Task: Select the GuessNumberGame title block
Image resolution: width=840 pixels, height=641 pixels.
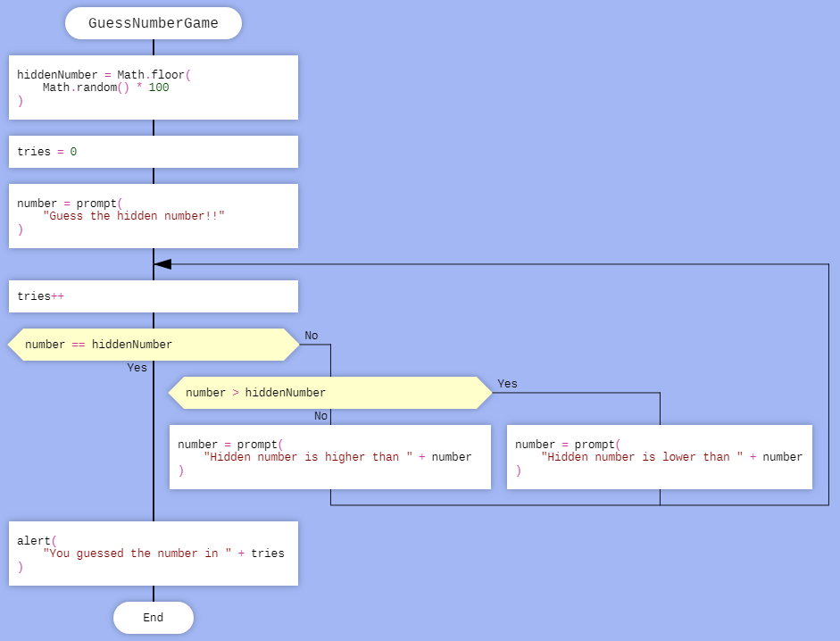Action: point(153,23)
